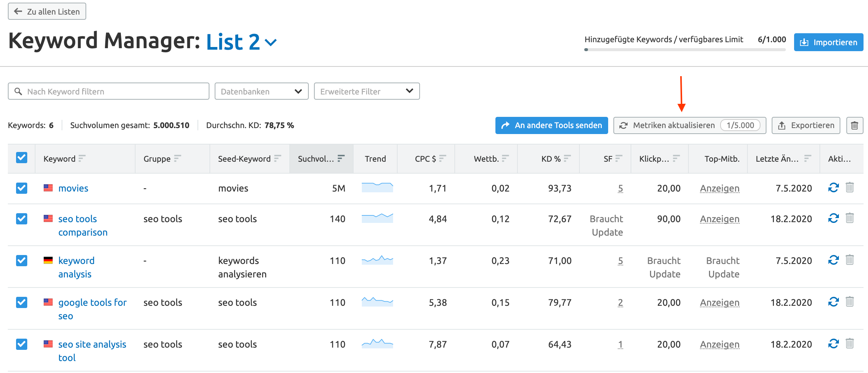This screenshot has height=373, width=868.
Task: Refresh metrics for seo site analysis tool
Action: click(x=833, y=344)
